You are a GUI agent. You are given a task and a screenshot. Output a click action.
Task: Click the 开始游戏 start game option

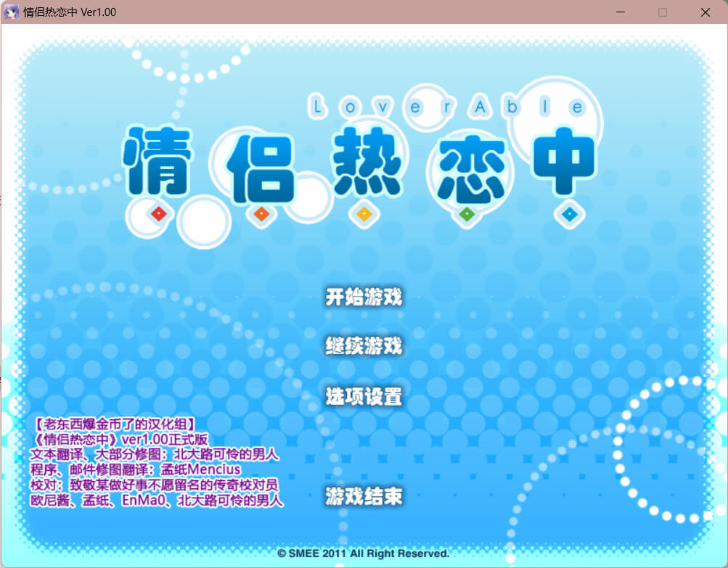(363, 297)
